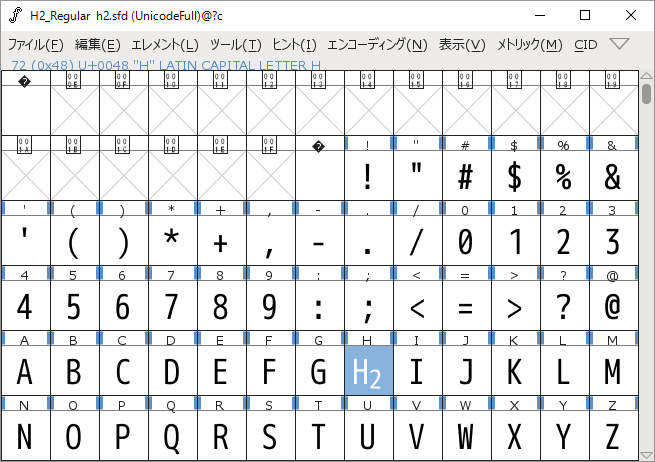Screen dimensions: 655x462
Task: Select the letter N glyph cell
Action: (x=25, y=436)
